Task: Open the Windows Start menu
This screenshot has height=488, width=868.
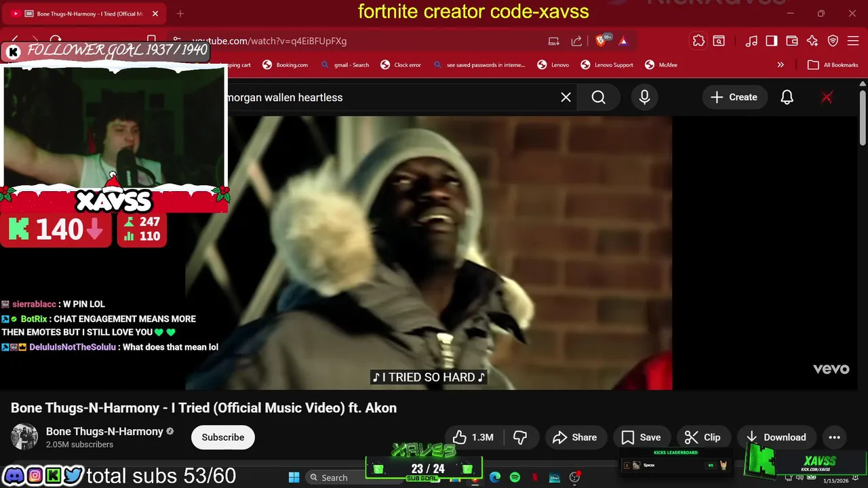Action: (294, 477)
